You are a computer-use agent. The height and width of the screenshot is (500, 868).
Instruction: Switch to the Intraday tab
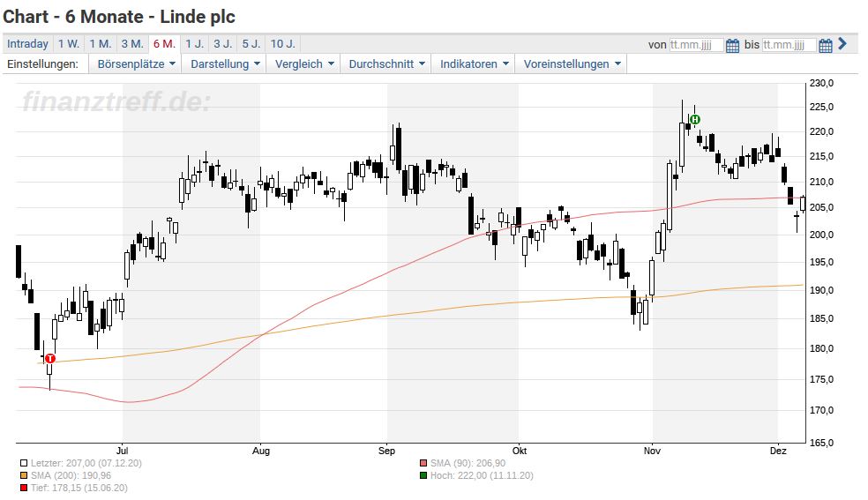pos(27,44)
